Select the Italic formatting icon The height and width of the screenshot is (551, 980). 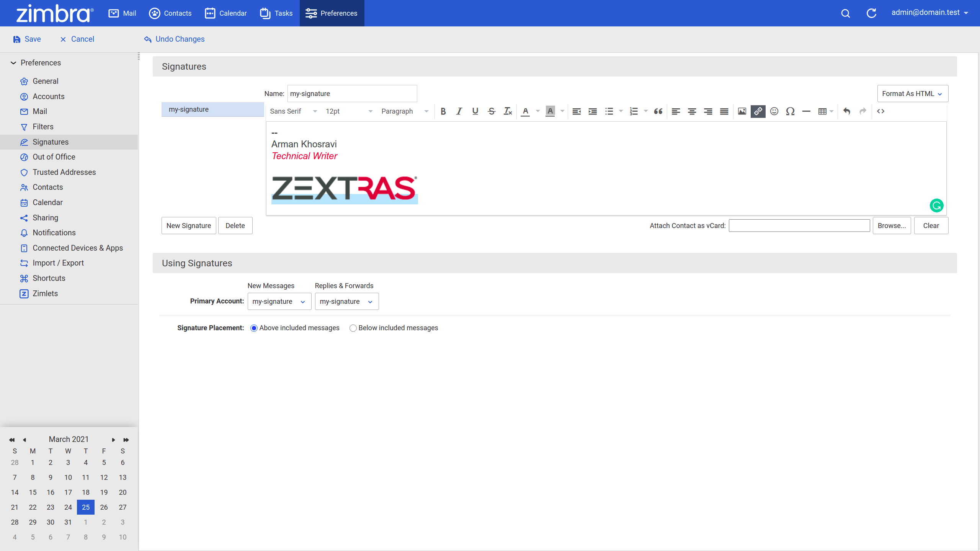coord(458,111)
